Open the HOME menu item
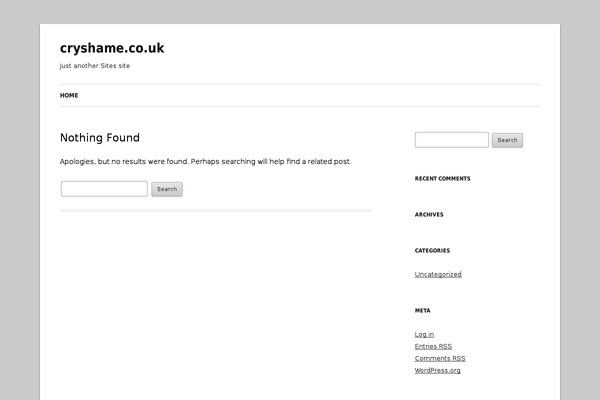The height and width of the screenshot is (400, 600). coord(69,96)
